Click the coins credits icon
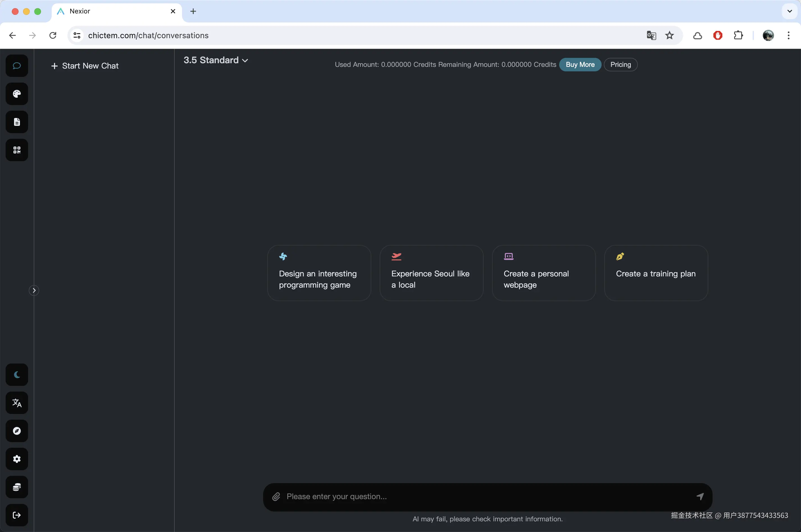 [17, 487]
